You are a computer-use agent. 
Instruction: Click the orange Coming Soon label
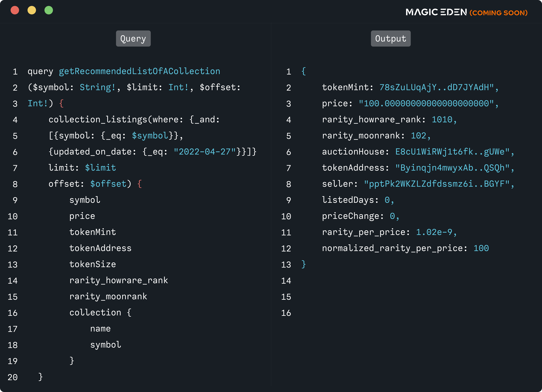[x=499, y=13]
